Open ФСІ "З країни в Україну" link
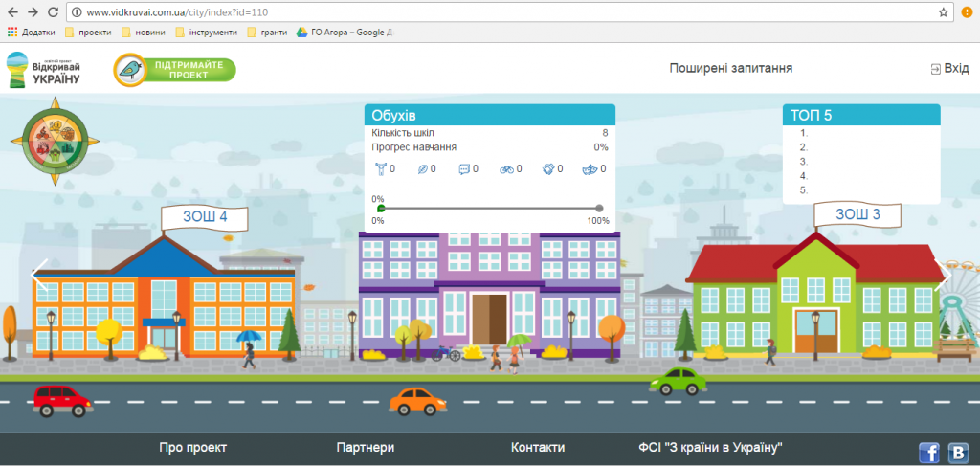Screen dimensions: 980x466 pyautogui.click(x=711, y=447)
